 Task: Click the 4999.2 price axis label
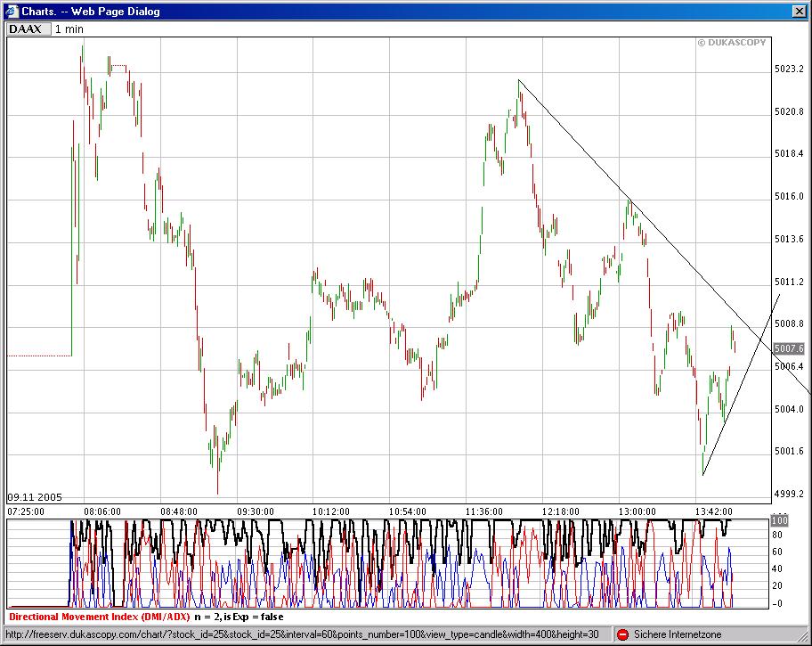click(789, 494)
